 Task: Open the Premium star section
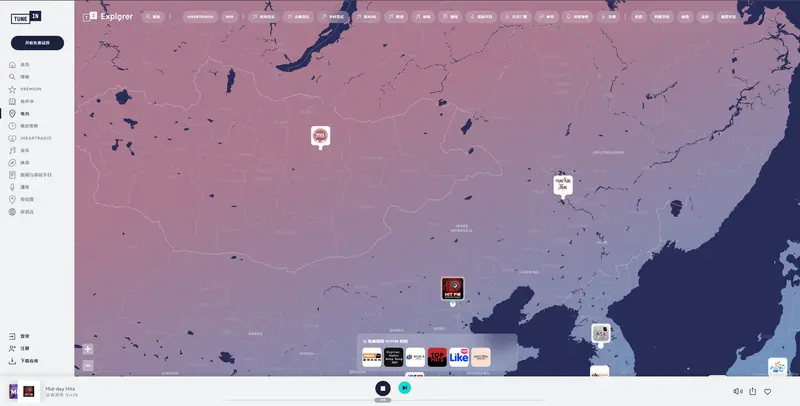30,89
